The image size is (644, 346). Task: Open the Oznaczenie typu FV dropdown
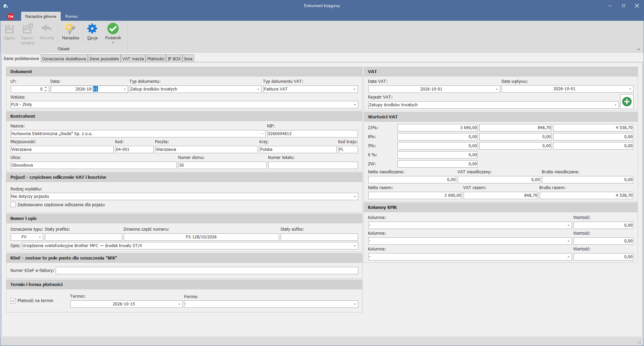point(40,237)
